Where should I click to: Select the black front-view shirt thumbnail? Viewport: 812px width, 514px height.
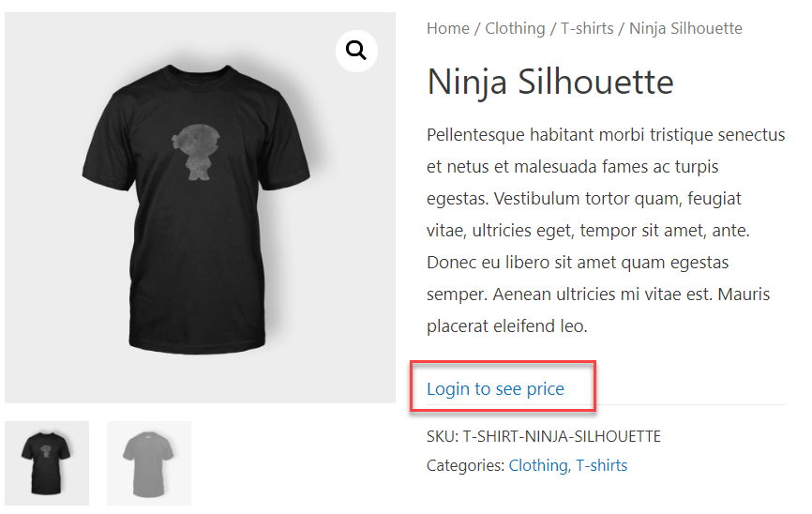47,463
